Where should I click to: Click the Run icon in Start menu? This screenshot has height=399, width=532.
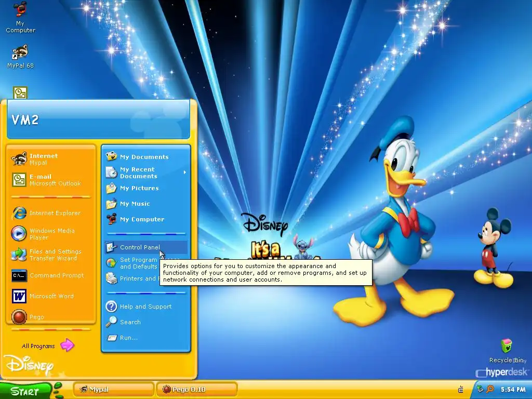click(x=112, y=338)
